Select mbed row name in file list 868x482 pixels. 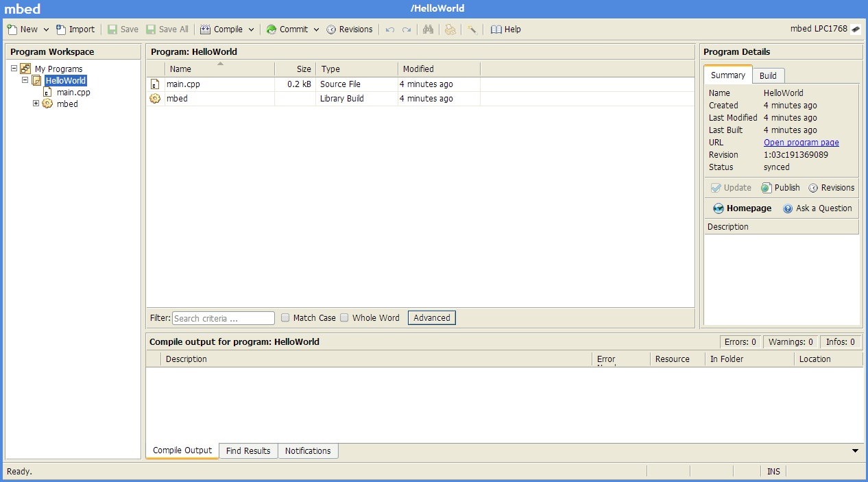177,99
